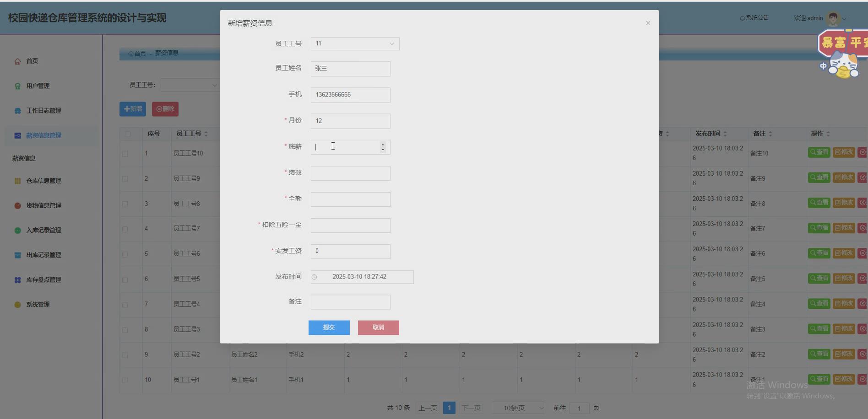This screenshot has width=868, height=419.
Task: Check the checkbox for row 1
Action: click(x=125, y=153)
